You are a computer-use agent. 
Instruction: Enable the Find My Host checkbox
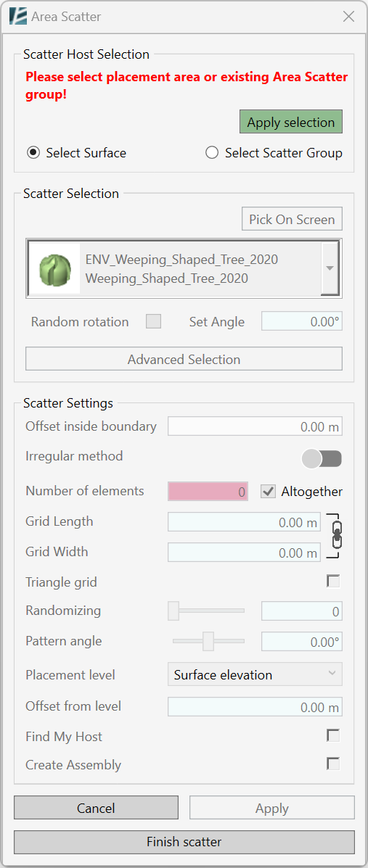tap(333, 736)
